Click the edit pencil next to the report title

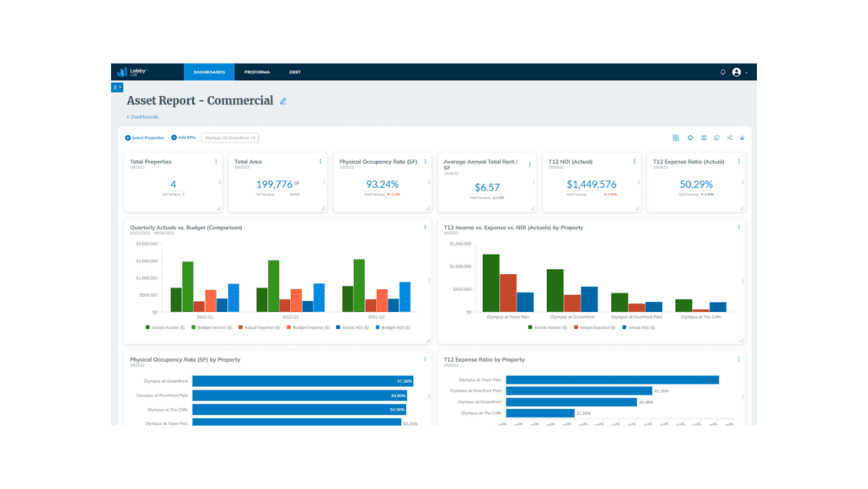click(282, 100)
